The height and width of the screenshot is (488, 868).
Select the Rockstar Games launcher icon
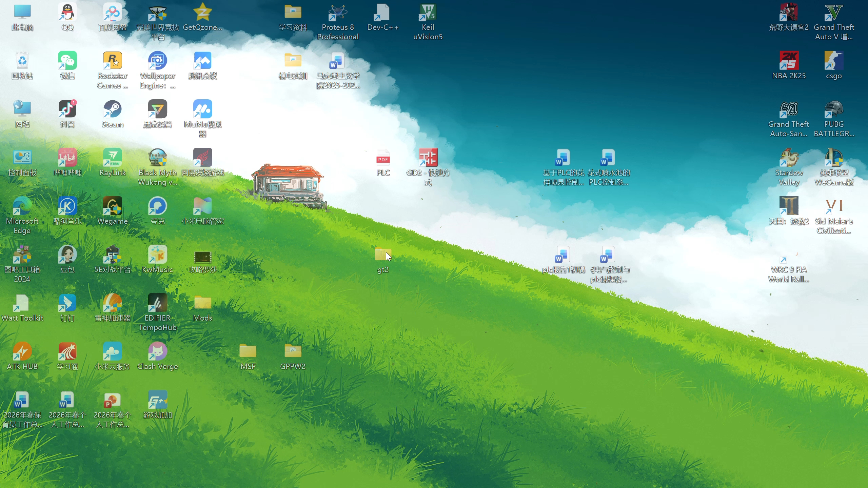pyautogui.click(x=113, y=61)
